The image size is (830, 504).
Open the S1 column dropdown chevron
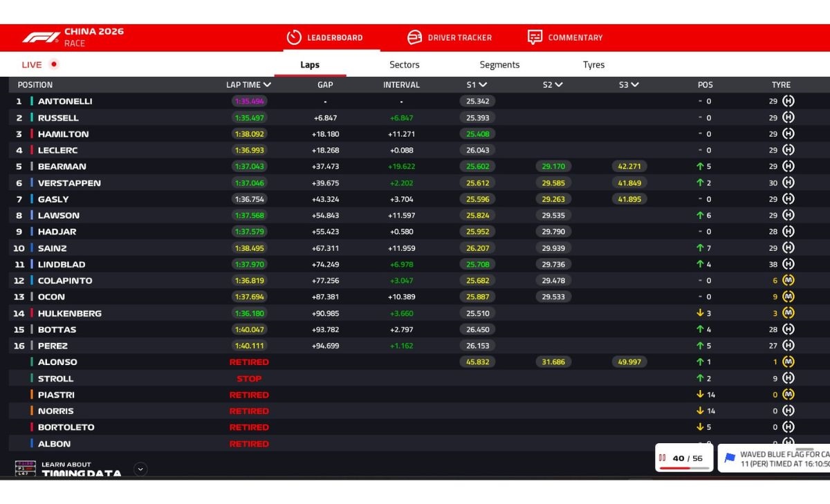[x=483, y=85]
